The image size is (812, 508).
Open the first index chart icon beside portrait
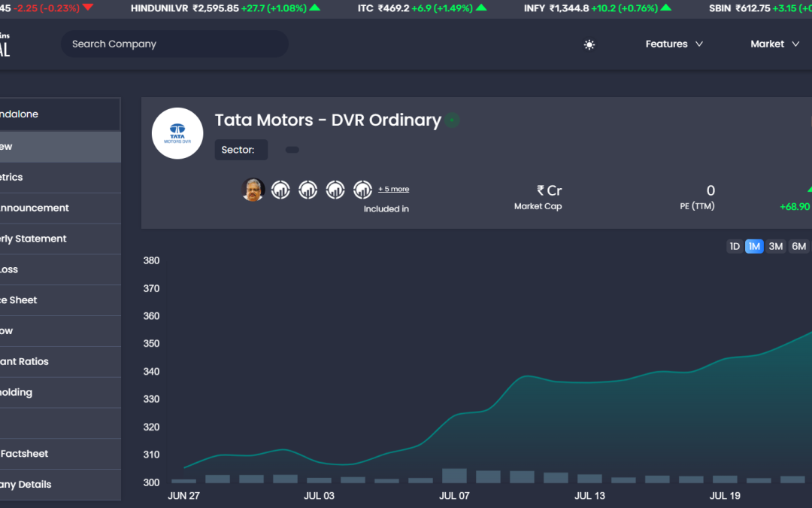pos(280,190)
